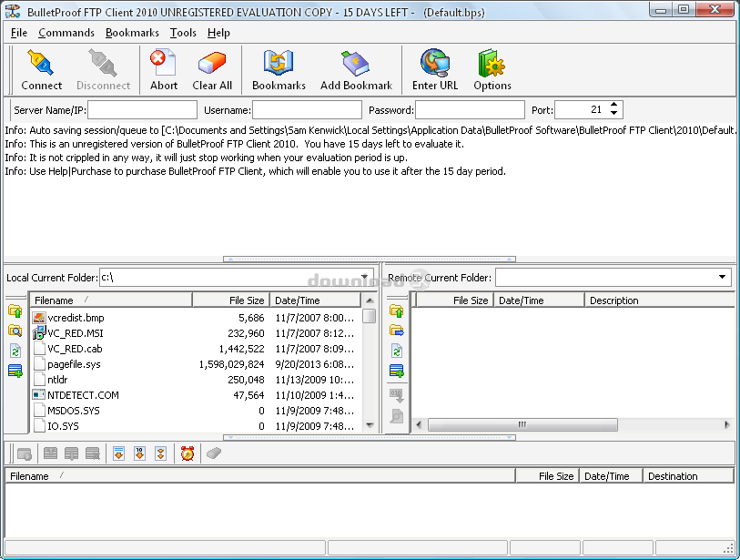
Task: Click the grayed Disconnect icon
Action: [x=103, y=63]
